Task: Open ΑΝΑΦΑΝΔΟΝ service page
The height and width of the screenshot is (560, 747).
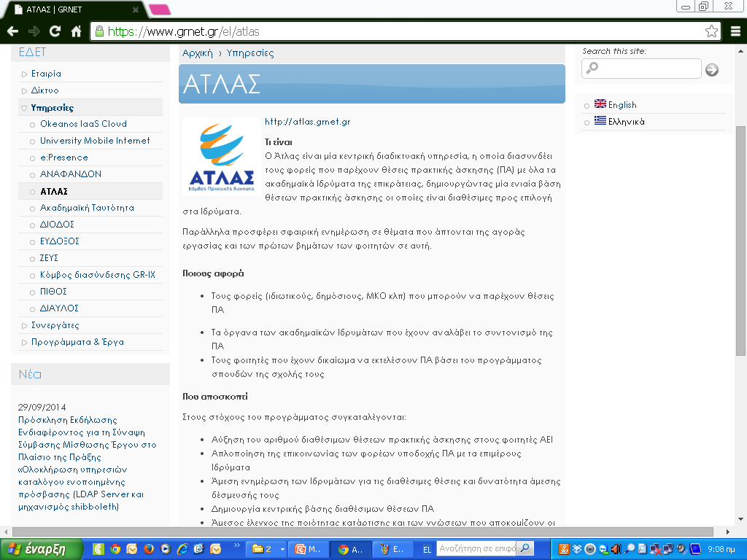Action: click(x=71, y=174)
